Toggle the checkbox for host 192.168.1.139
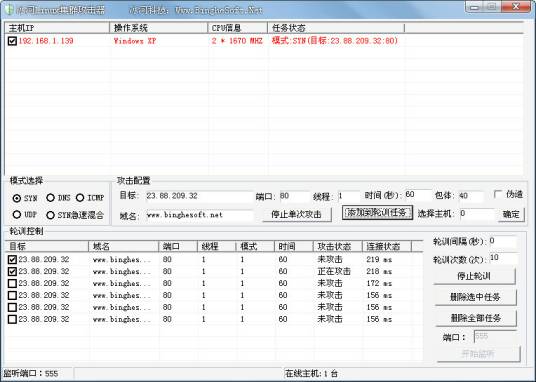The image size is (536, 382). tap(12, 41)
